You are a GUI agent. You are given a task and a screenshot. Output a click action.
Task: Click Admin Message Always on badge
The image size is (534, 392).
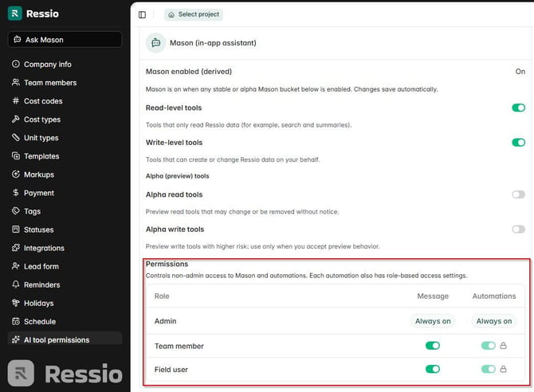(433, 321)
